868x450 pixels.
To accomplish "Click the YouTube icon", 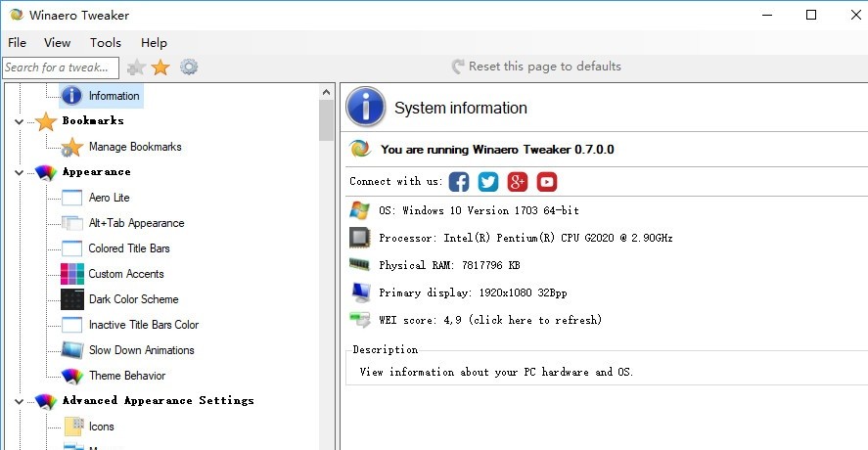I will tap(547, 182).
